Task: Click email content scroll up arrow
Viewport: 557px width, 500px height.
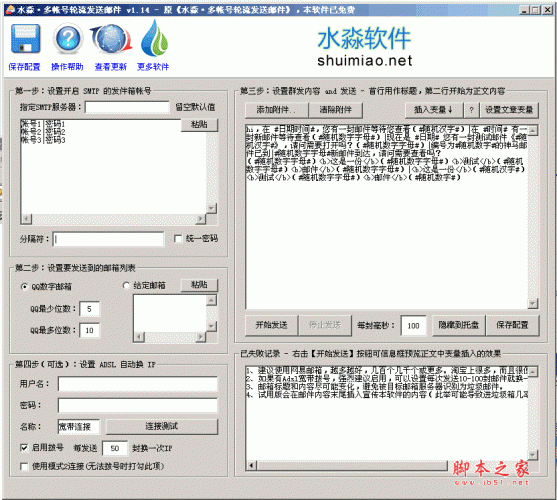Action: click(533, 130)
